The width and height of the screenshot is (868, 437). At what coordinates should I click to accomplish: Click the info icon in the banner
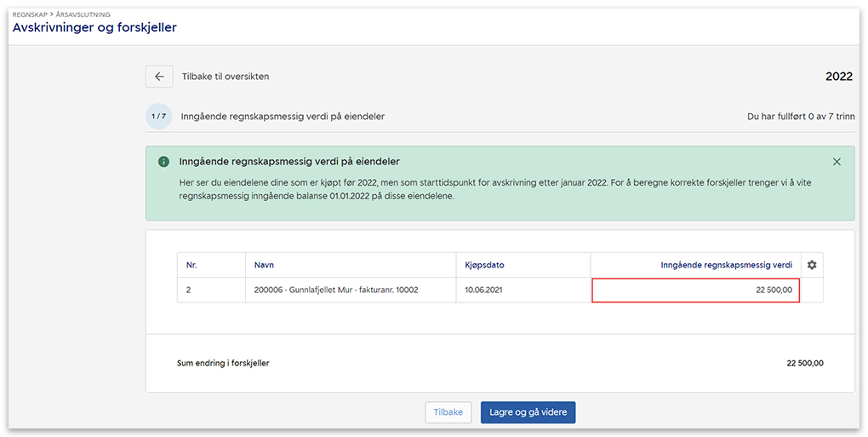163,162
